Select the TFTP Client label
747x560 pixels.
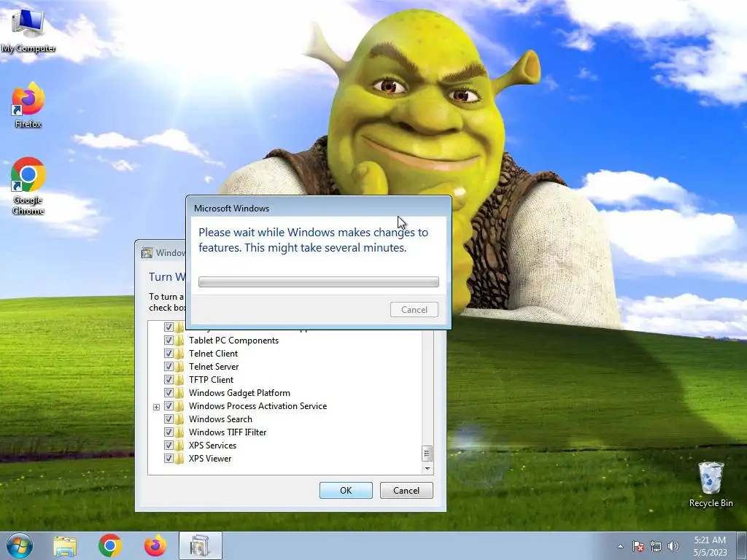pos(211,379)
